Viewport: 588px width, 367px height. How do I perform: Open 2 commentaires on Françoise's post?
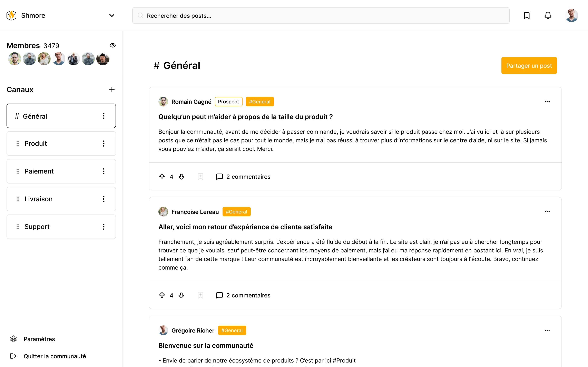tap(248, 295)
